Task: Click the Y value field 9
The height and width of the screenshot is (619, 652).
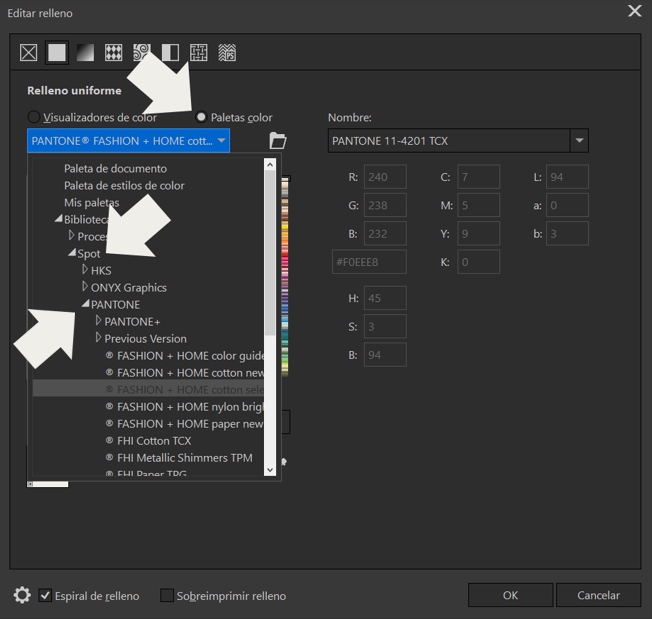Action: [478, 234]
